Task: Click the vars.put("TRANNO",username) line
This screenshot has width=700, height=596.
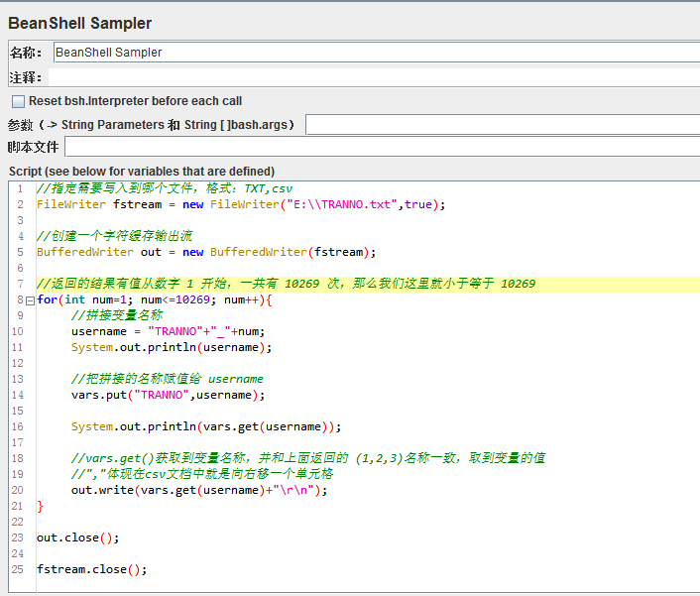Action: coord(168,395)
